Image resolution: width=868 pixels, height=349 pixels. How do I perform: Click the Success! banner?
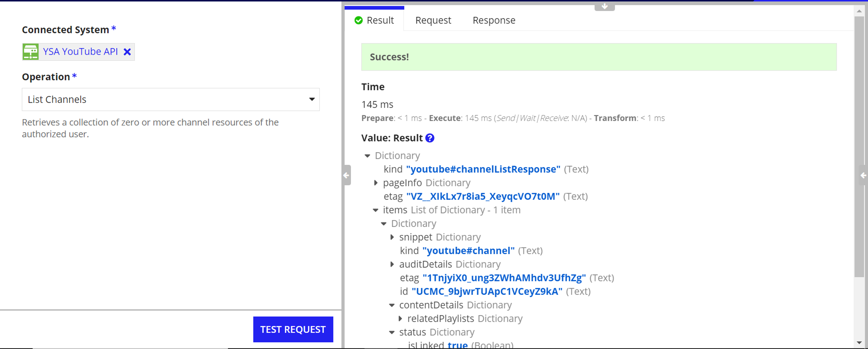coord(599,57)
